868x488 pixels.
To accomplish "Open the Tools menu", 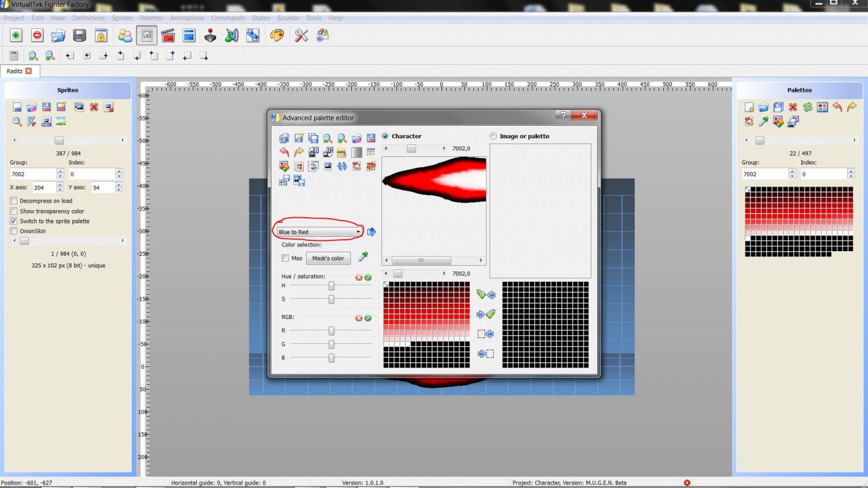I will [x=314, y=18].
